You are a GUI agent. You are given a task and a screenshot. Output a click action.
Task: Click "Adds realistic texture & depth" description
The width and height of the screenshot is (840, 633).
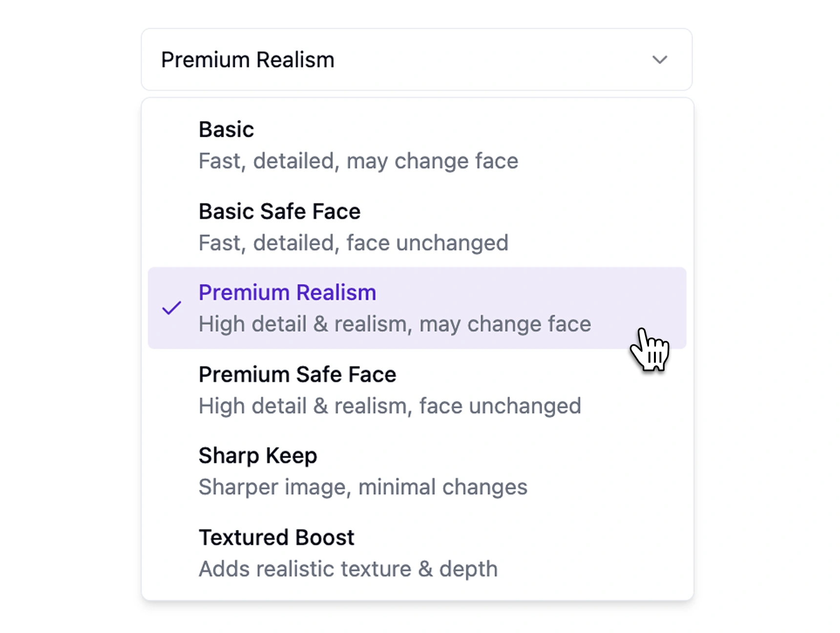pyautogui.click(x=348, y=569)
